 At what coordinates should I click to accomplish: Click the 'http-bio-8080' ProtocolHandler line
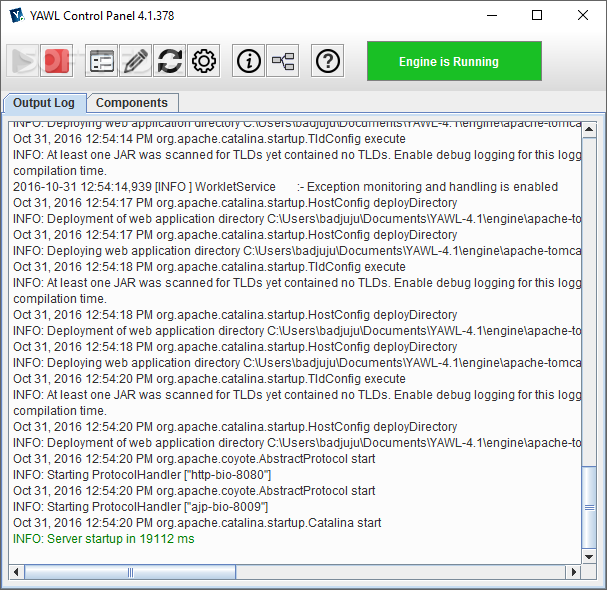coord(142,475)
